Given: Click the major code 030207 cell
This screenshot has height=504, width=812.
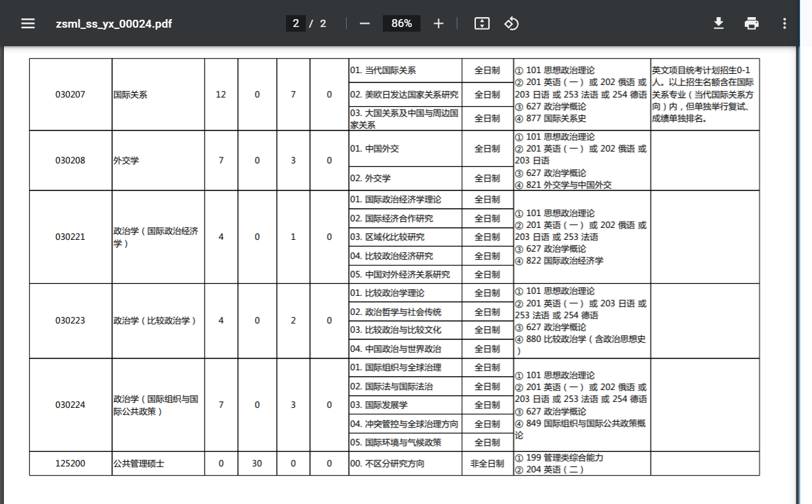Looking at the screenshot, I should pos(70,94).
